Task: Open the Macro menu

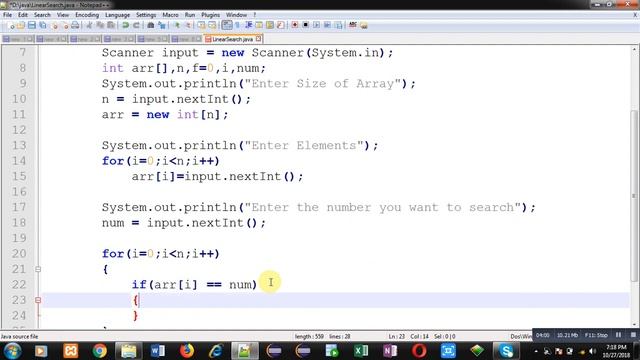Action: coord(170,15)
